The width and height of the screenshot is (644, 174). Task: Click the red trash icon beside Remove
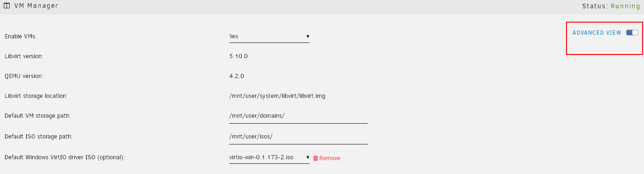[316, 158]
